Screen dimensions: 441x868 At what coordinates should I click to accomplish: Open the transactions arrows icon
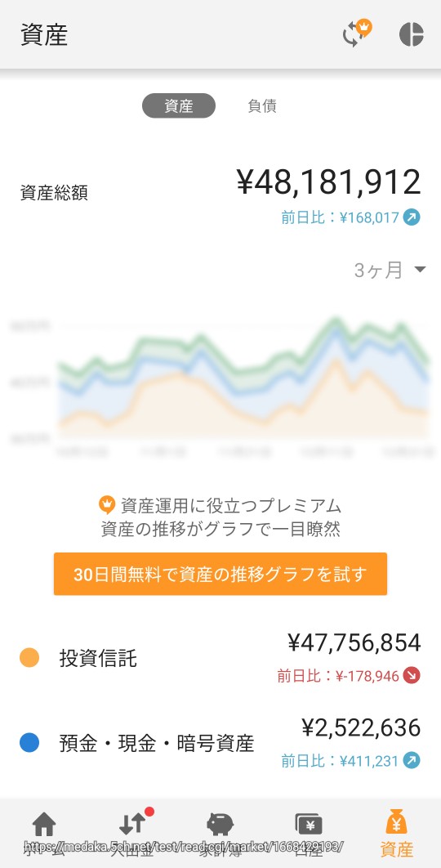[x=133, y=824]
